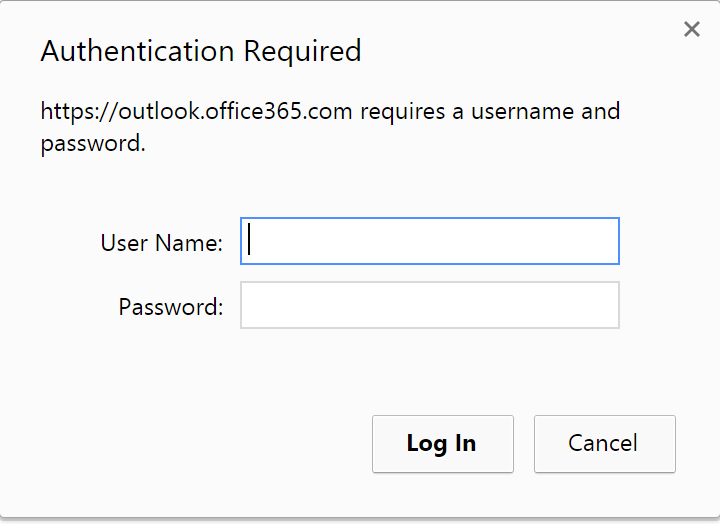Select the blank Password field
Viewport: 720px width, 524px height.
(x=430, y=305)
